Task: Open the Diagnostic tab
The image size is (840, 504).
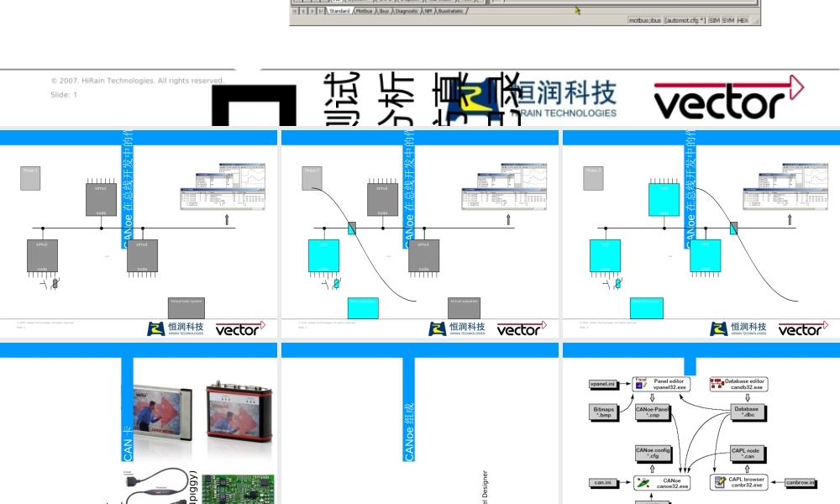Action: (407, 11)
